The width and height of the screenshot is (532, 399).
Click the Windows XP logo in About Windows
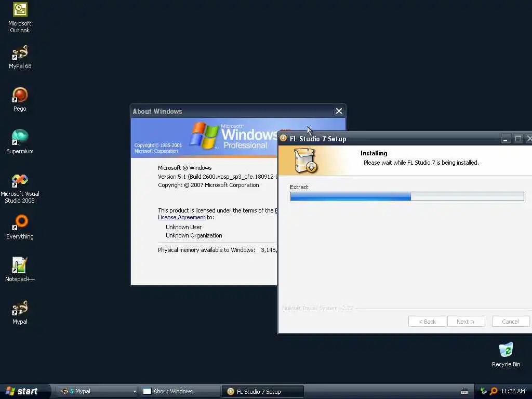[x=204, y=136]
